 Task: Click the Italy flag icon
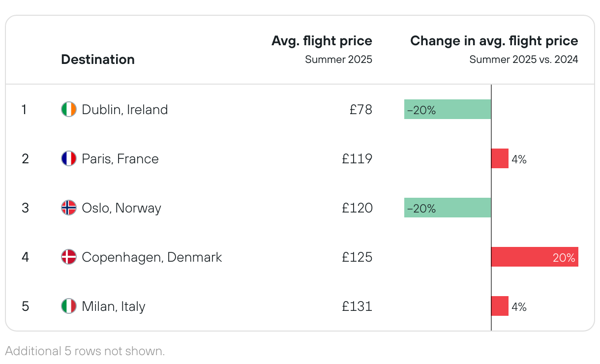[69, 306]
